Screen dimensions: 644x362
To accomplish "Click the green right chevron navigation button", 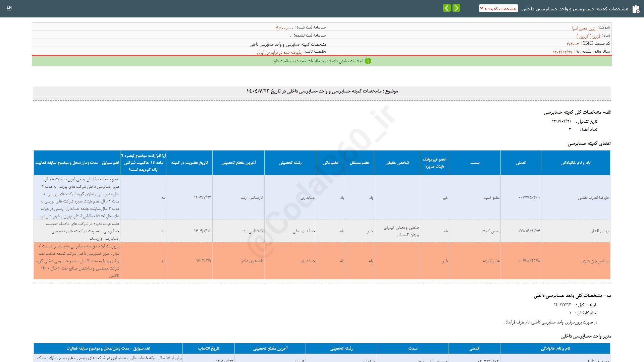I will tap(456, 8).
